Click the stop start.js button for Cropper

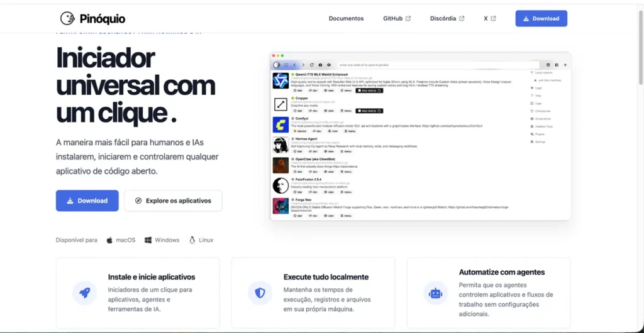pyautogui.click(x=369, y=111)
